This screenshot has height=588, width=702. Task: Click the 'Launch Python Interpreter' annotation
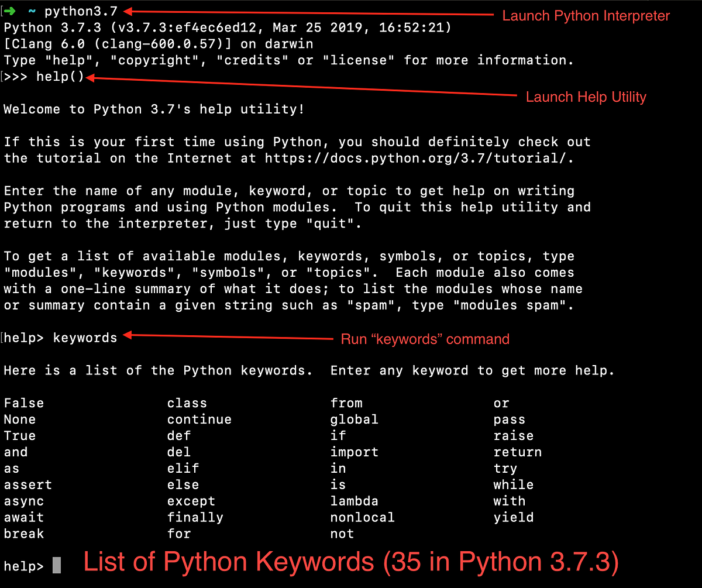click(586, 16)
